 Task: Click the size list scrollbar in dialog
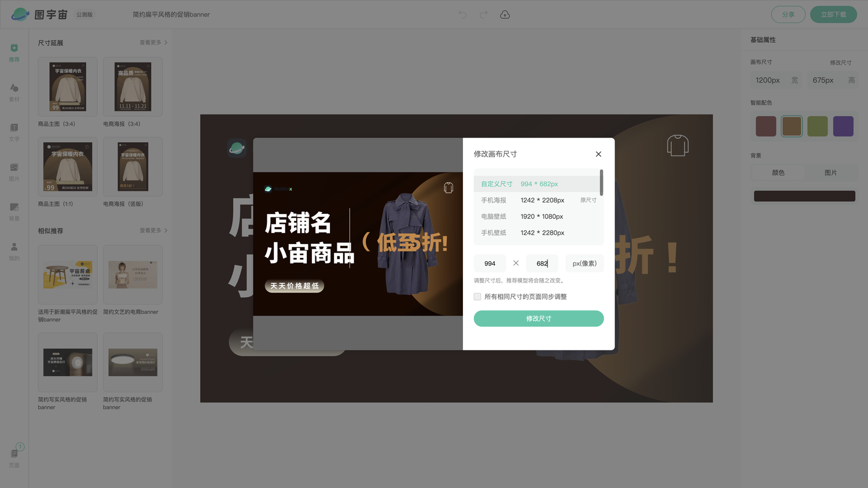click(601, 183)
